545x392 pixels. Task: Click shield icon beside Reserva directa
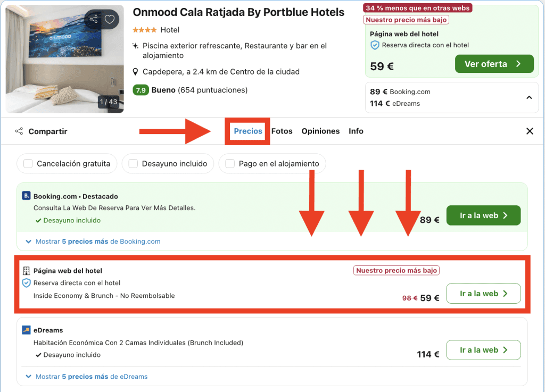point(26,283)
